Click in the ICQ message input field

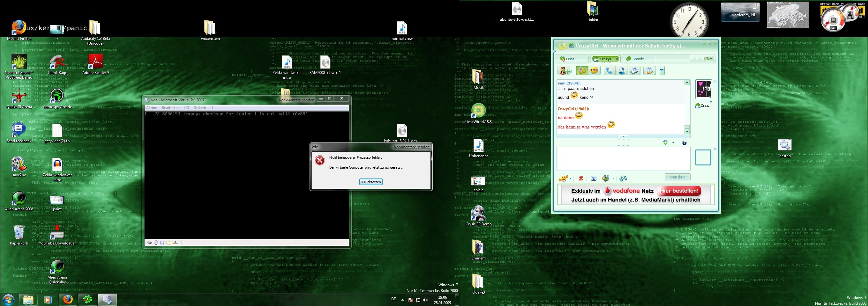pyautogui.click(x=623, y=159)
